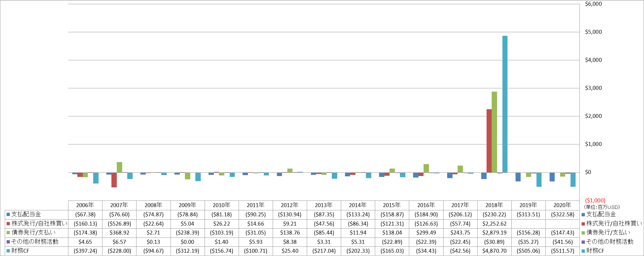
Task: Click the 2011年 column header
Action: (256, 205)
